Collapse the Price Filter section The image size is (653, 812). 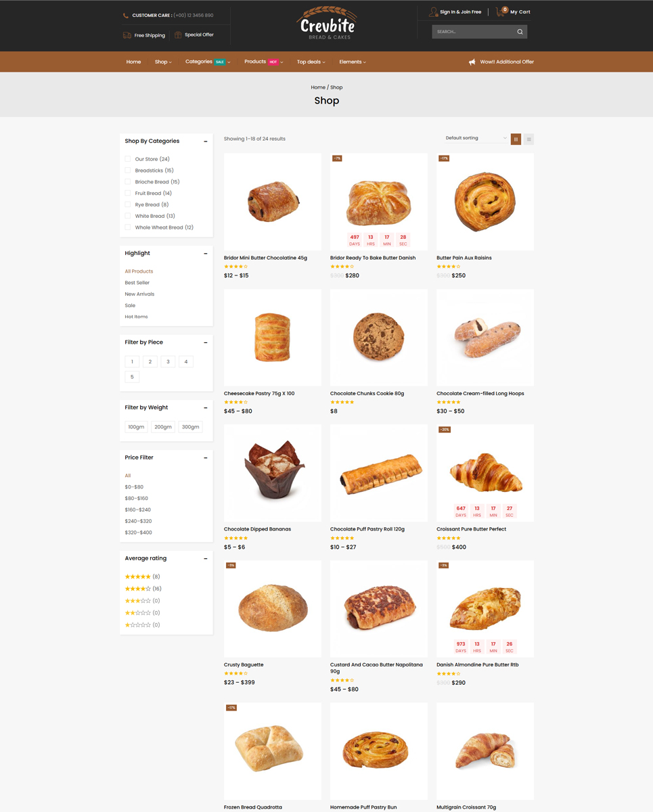[206, 458]
